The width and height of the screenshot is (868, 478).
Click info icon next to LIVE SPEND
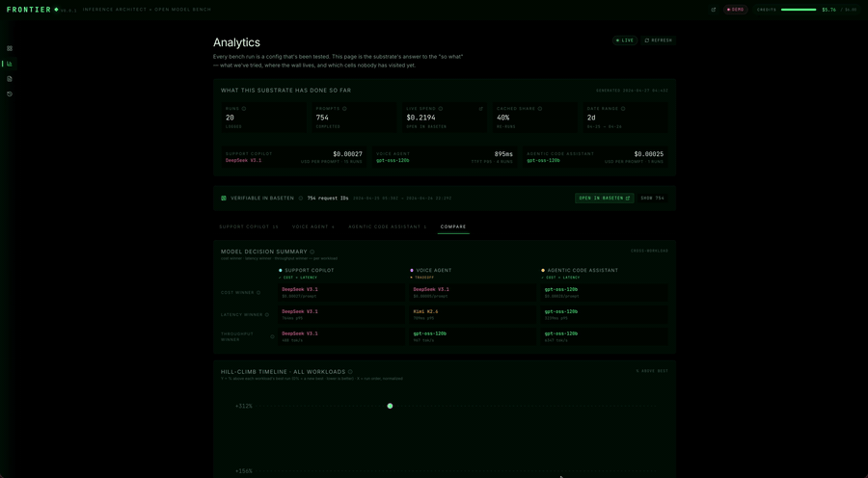pyautogui.click(x=441, y=109)
